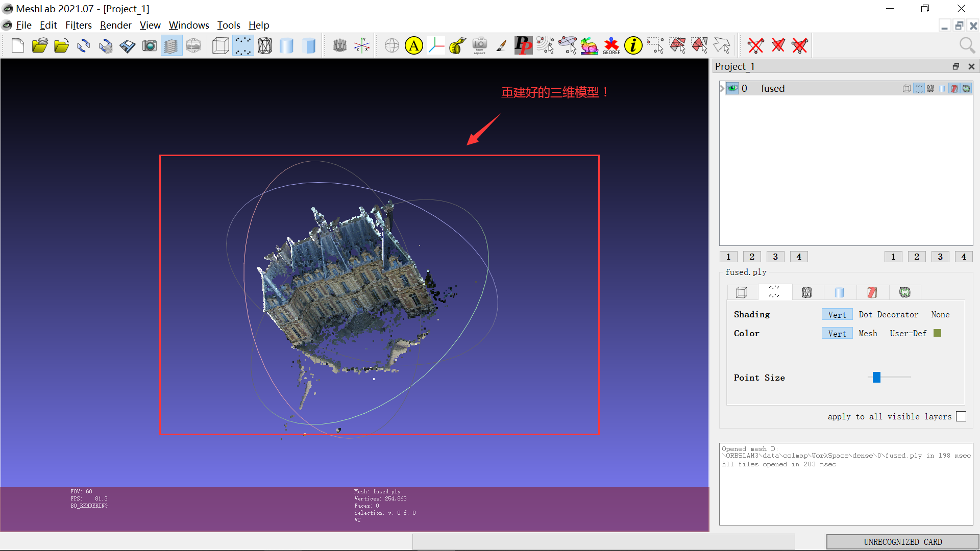This screenshot has width=980, height=551.
Task: Click Delete Selected Vertices icon
Action: [755, 46]
